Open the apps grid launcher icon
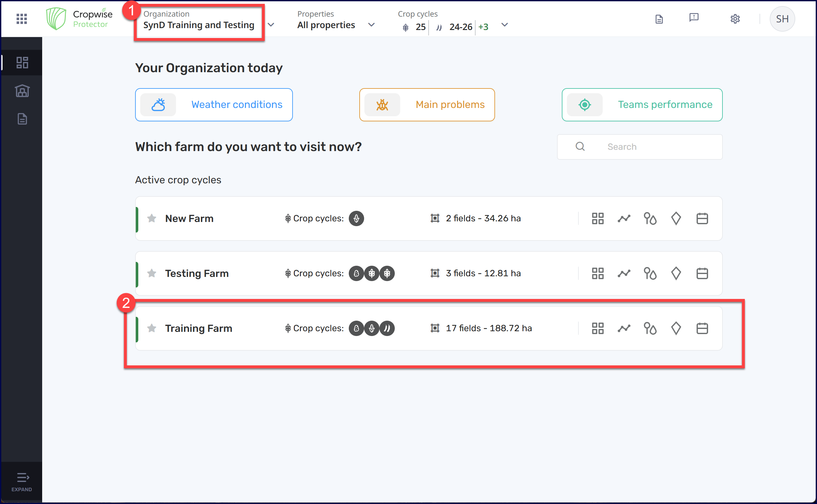 [22, 19]
